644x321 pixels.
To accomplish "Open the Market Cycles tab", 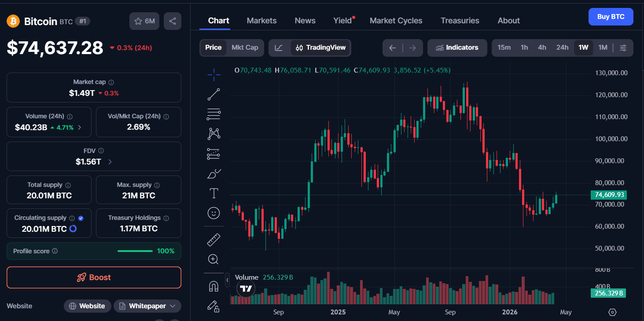I will (396, 21).
